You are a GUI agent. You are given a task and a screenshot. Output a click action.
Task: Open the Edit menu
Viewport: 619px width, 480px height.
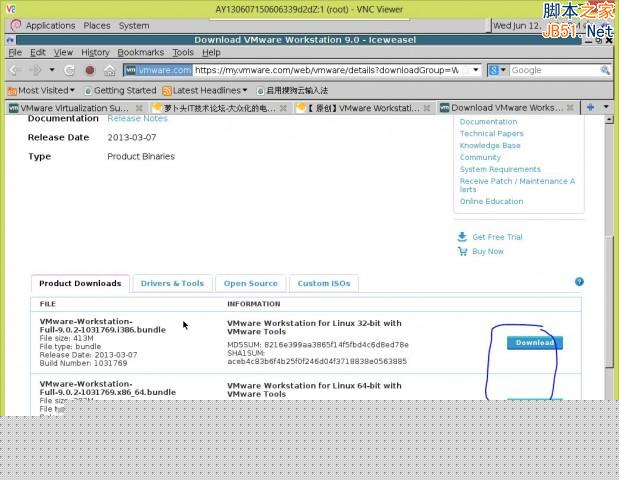pos(38,52)
